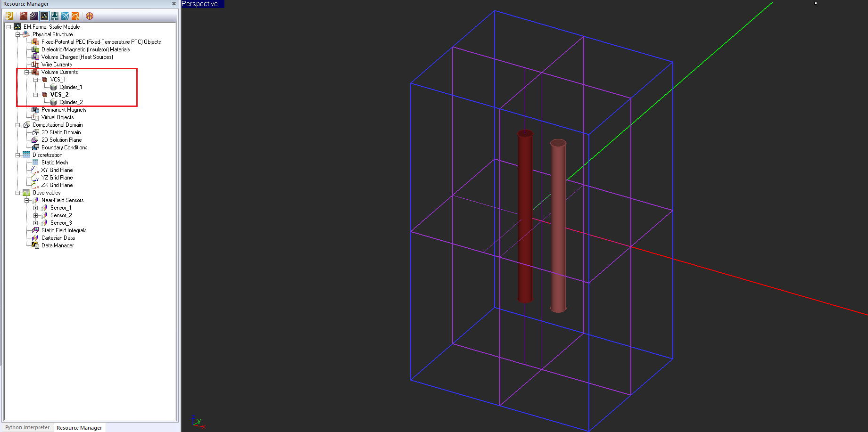Click the 3D Static Domain icon
The width and height of the screenshot is (868, 432).
pos(35,132)
